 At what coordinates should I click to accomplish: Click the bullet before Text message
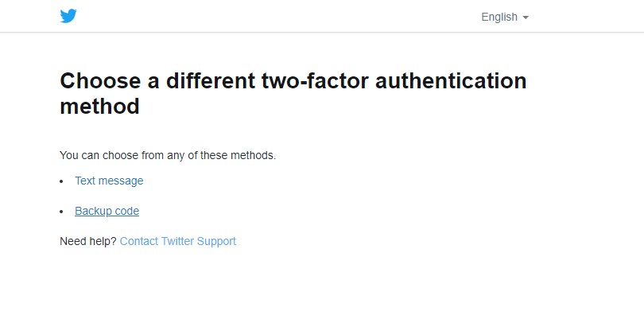point(62,181)
